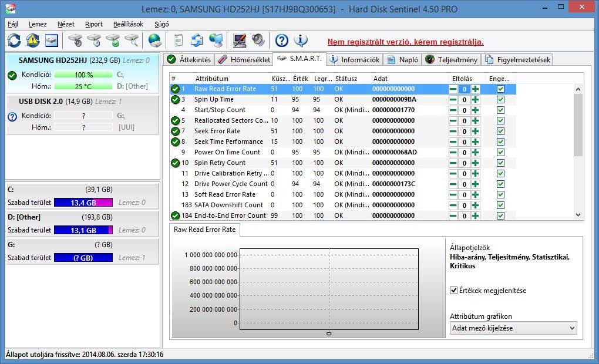Sort by the Státusz column header

[352, 79]
